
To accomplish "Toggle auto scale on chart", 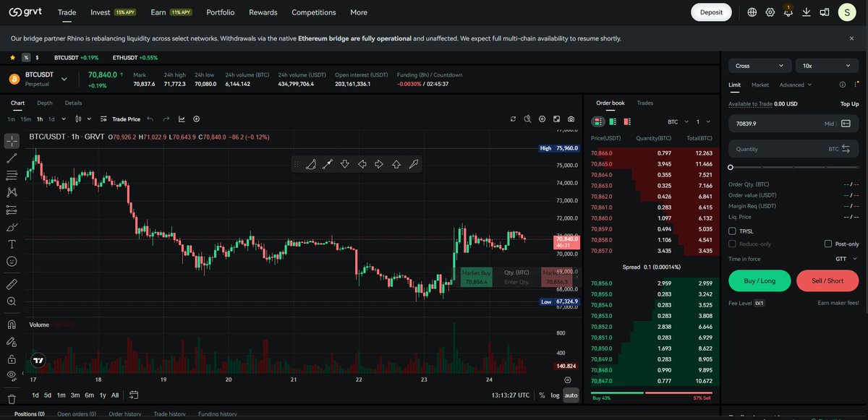I will (x=571, y=395).
